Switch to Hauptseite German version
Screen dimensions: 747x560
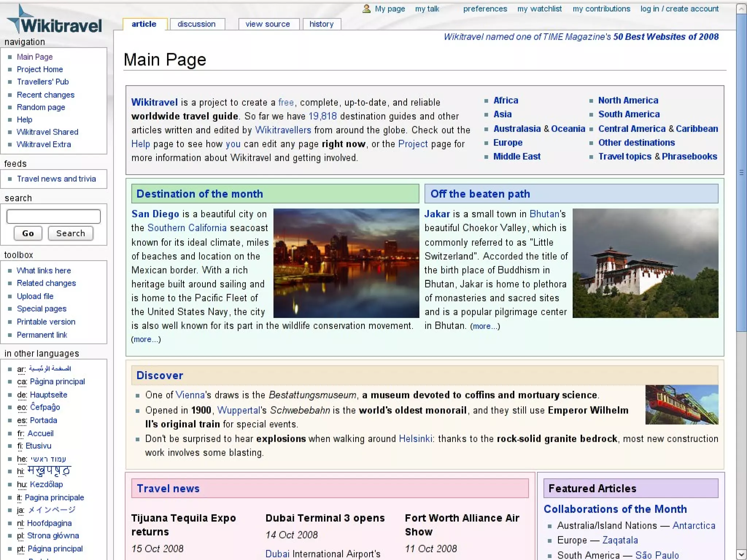(x=49, y=394)
